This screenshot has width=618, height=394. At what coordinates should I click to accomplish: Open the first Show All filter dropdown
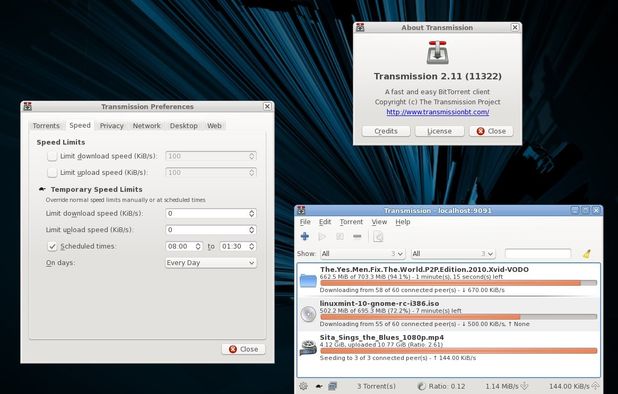tap(363, 254)
